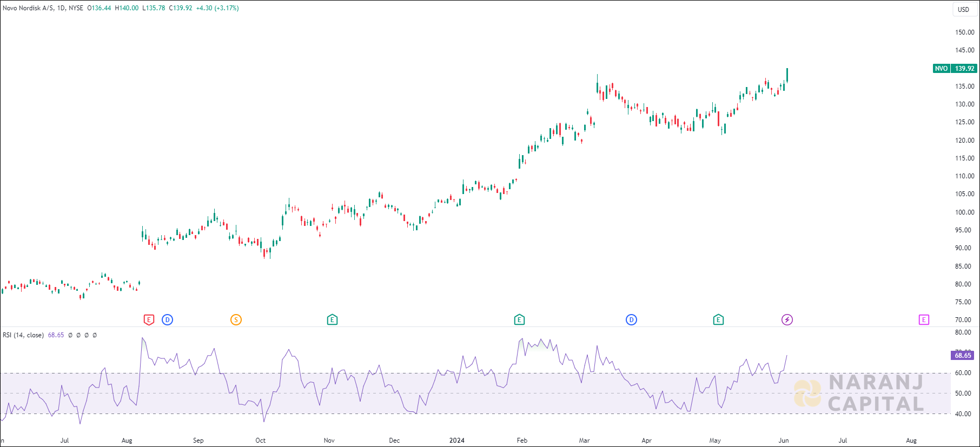Click the RSI legend value 68.65
This screenshot has width=980, height=447.
pos(56,335)
